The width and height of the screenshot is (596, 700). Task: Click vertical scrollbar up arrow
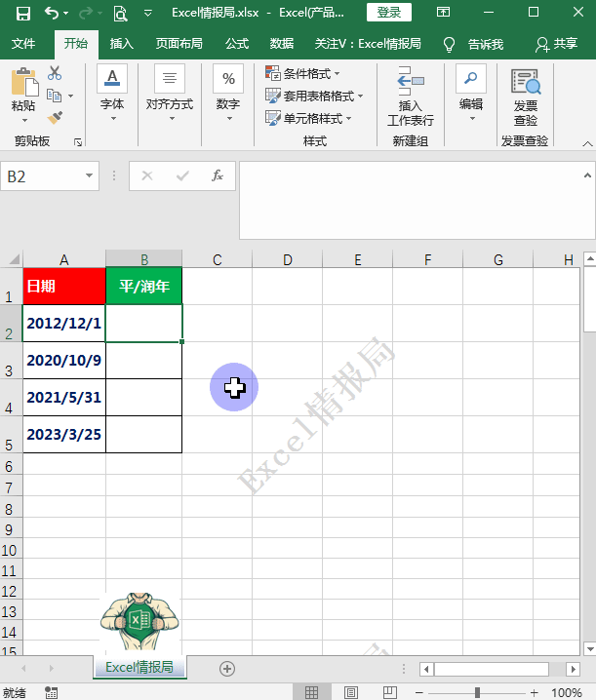click(x=590, y=258)
